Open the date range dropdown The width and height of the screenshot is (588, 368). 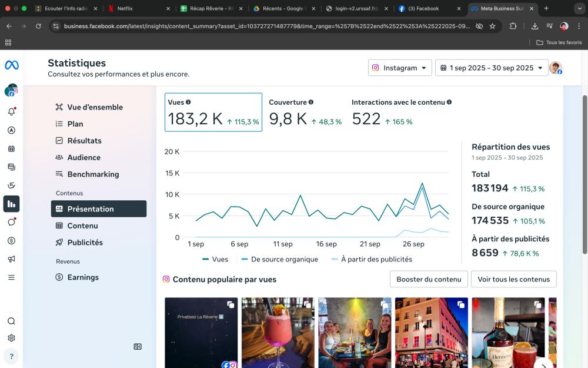pos(491,68)
